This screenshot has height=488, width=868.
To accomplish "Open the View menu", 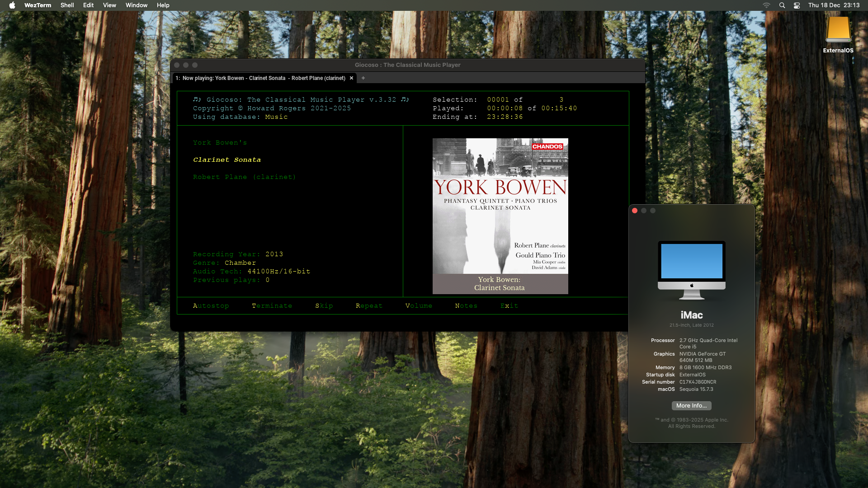I will coord(109,5).
